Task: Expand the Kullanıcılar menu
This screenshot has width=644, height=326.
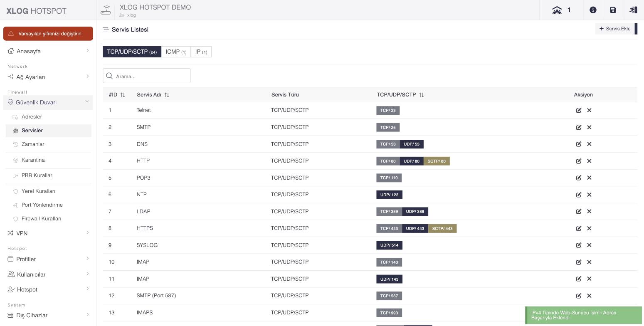Action: (x=48, y=274)
